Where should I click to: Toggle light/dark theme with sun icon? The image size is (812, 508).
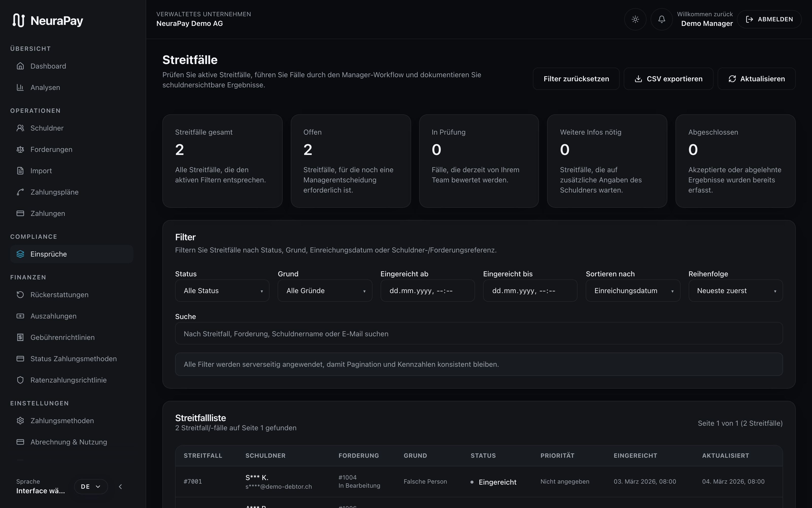pyautogui.click(x=635, y=20)
